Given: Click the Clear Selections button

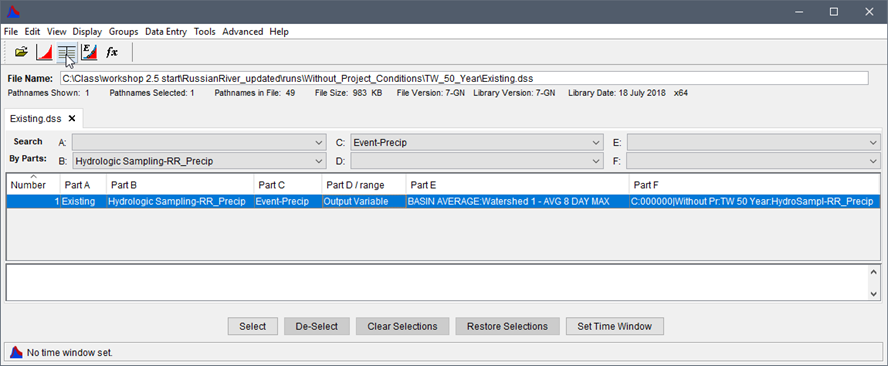Looking at the screenshot, I should coord(402,326).
